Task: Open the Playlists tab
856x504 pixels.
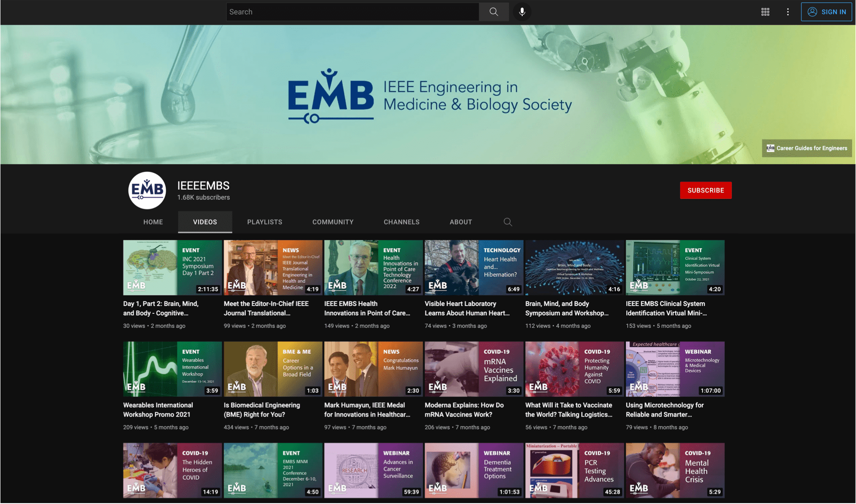Action: 265,222
